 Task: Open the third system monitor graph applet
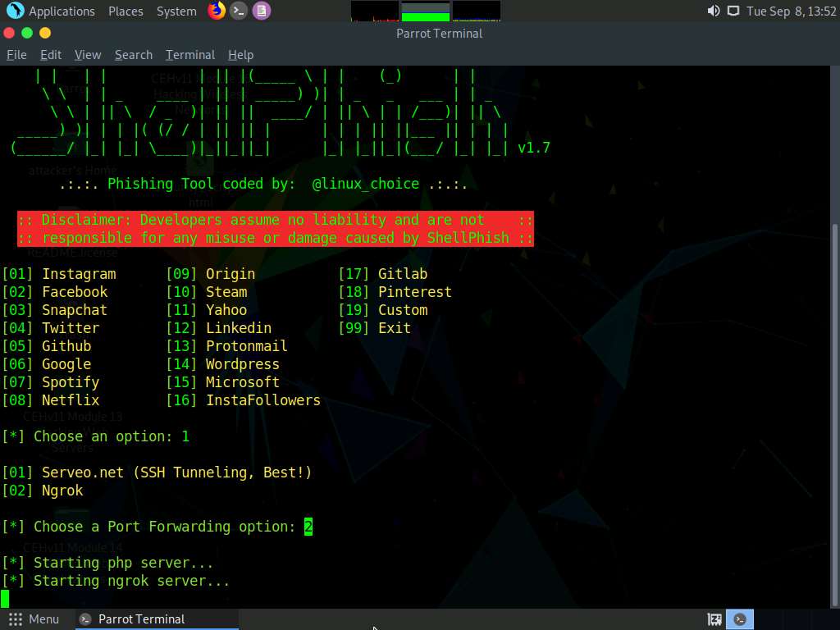pos(477,11)
